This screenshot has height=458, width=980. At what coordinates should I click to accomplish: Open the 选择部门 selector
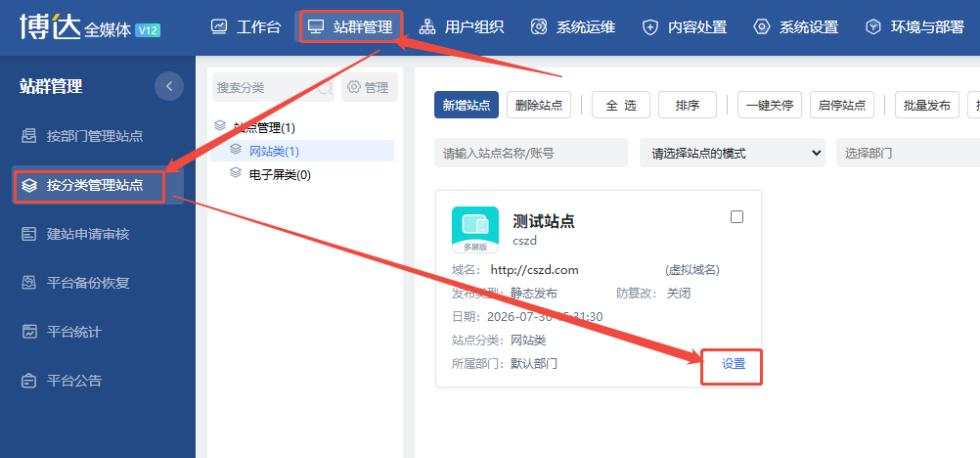tap(908, 154)
